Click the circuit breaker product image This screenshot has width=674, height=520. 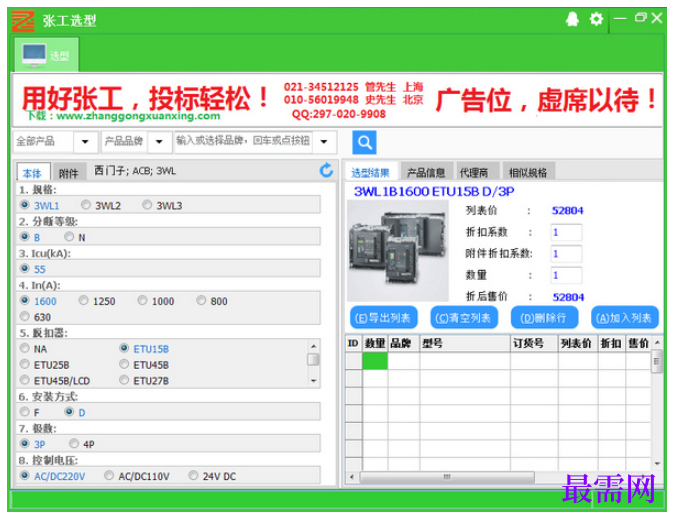point(398,250)
